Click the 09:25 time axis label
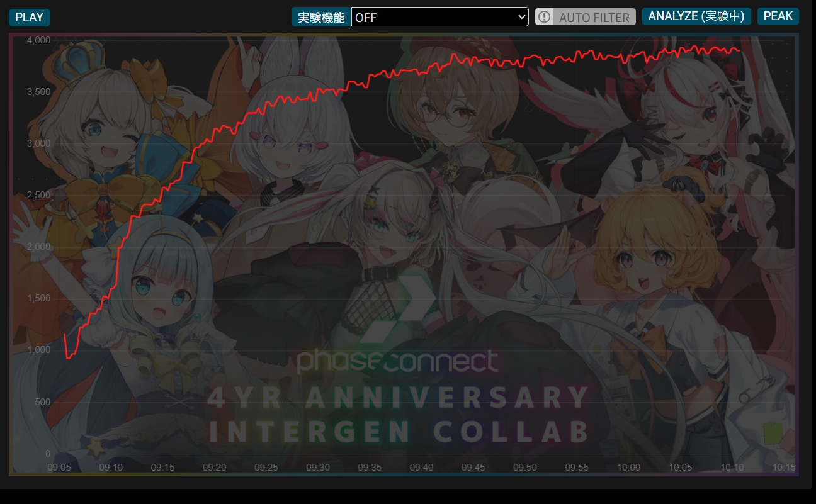 tap(266, 468)
